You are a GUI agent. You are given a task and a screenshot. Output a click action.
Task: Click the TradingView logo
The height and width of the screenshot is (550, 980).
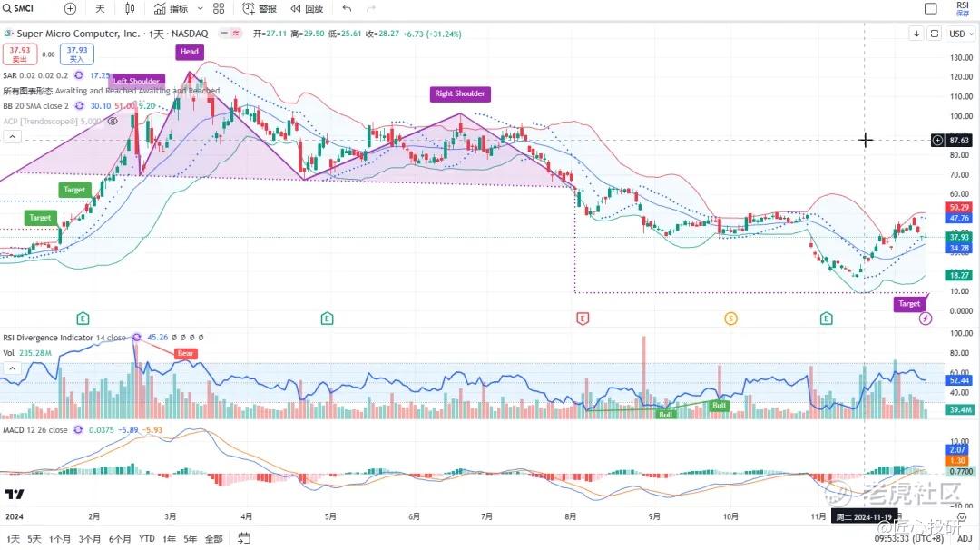15,494
